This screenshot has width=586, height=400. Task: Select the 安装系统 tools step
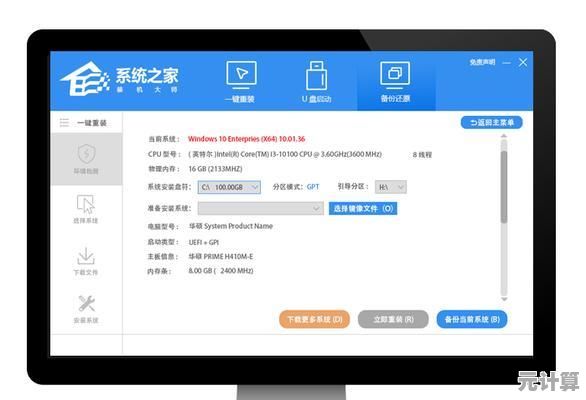tap(86, 309)
